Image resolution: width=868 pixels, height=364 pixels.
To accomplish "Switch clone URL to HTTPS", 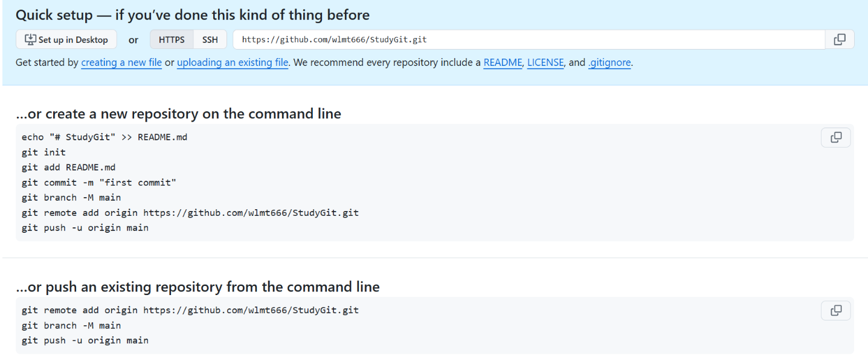I will [x=172, y=40].
